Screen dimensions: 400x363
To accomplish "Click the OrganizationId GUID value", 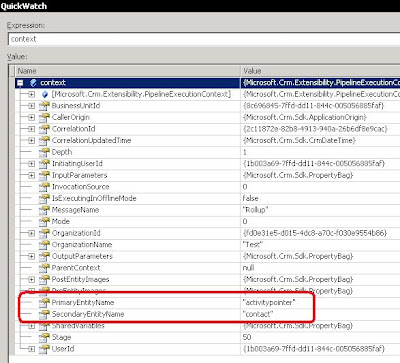I will 315,233.
